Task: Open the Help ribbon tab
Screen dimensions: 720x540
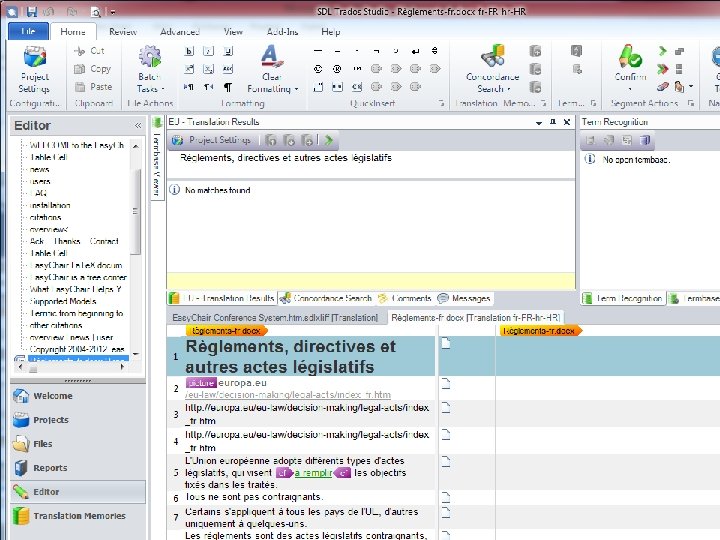Action: (x=331, y=32)
